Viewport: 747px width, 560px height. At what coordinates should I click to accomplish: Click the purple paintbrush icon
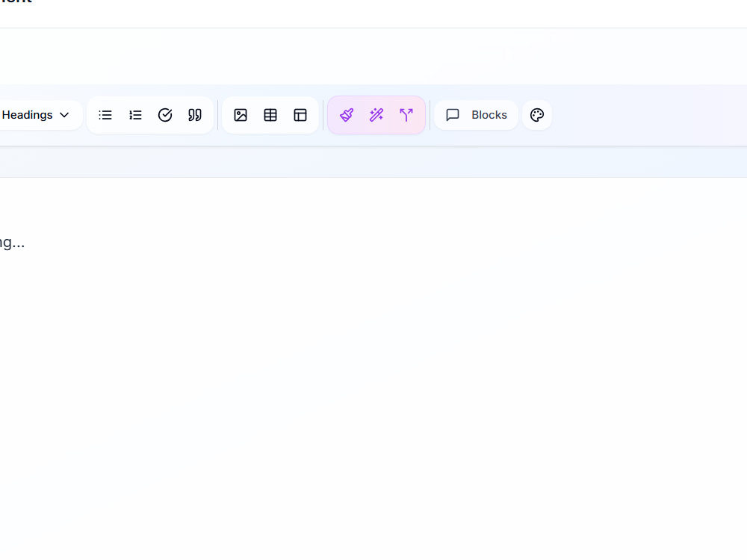tap(347, 115)
